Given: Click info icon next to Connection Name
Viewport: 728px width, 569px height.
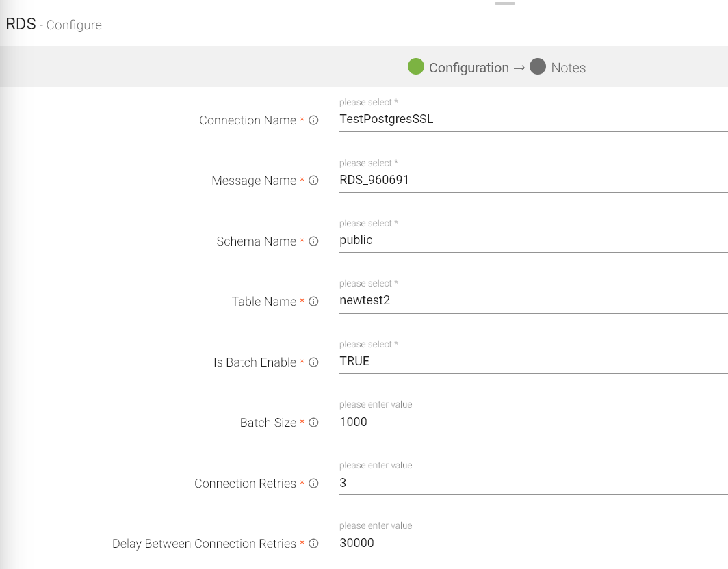Looking at the screenshot, I should pyautogui.click(x=313, y=120).
